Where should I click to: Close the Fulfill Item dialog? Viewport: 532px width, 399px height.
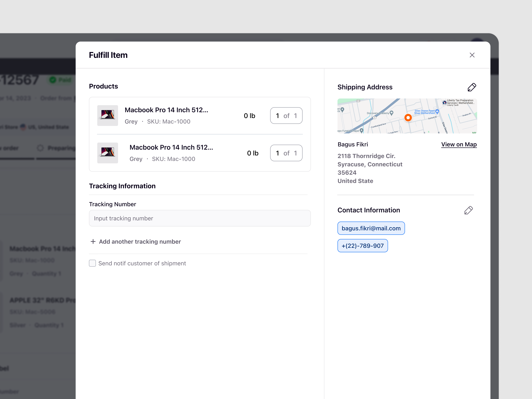(x=472, y=55)
